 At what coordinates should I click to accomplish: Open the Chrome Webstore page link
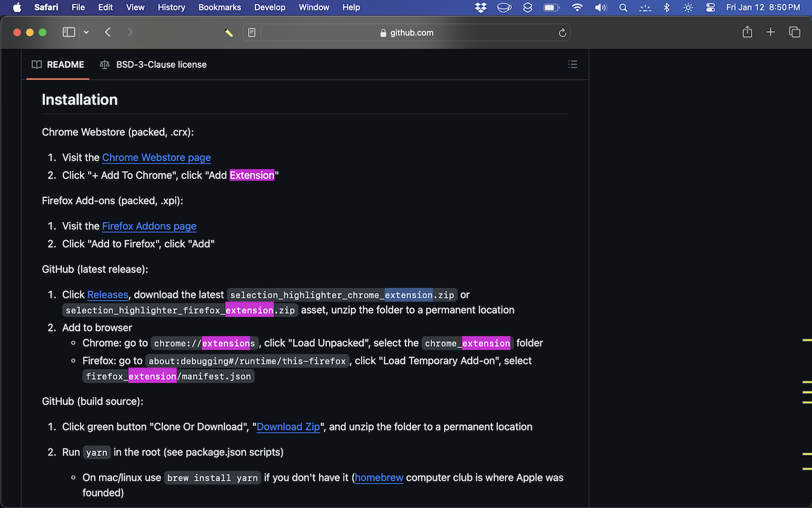(157, 157)
